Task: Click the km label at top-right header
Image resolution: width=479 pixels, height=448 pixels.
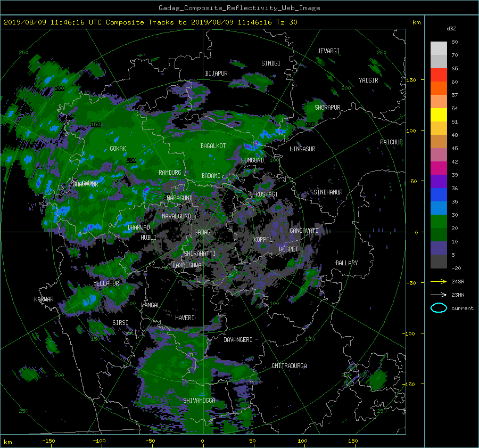Action: coord(416,22)
